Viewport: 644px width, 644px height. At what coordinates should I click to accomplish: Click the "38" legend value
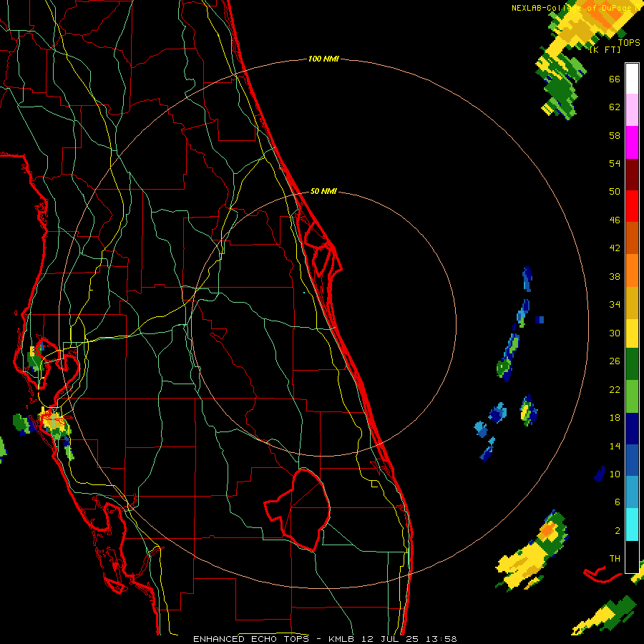(615, 277)
